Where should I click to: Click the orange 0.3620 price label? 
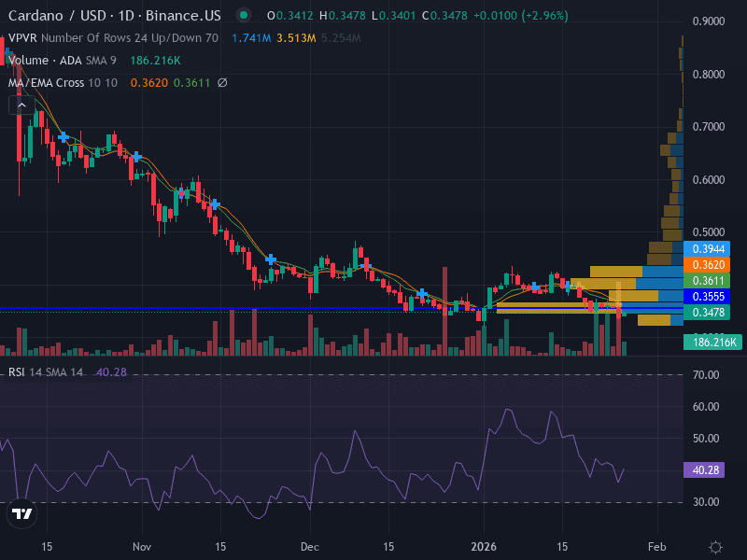(707, 265)
